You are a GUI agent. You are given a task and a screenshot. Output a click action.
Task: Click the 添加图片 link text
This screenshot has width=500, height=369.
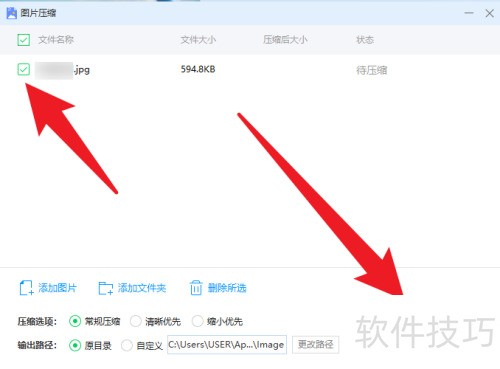pyautogui.click(x=57, y=288)
